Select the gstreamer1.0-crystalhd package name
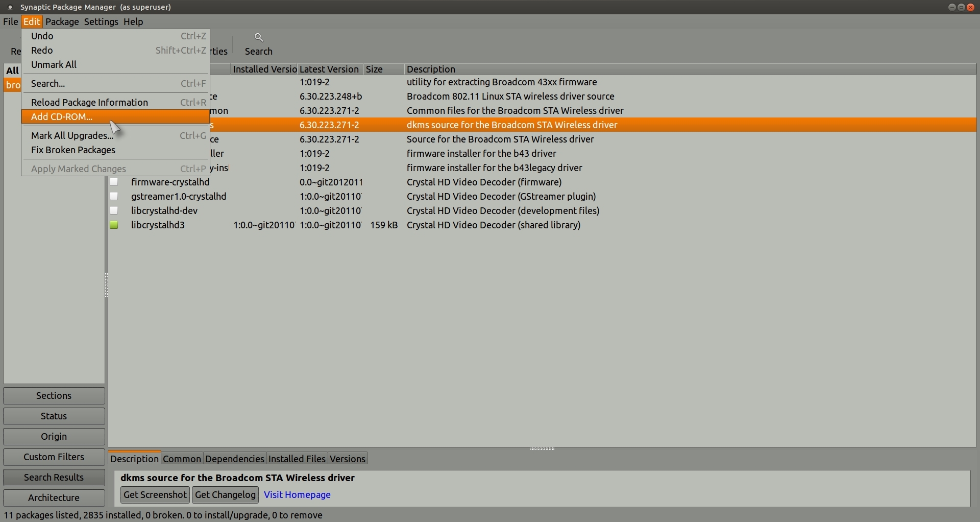Viewport: 980px width, 522px height. click(179, 196)
